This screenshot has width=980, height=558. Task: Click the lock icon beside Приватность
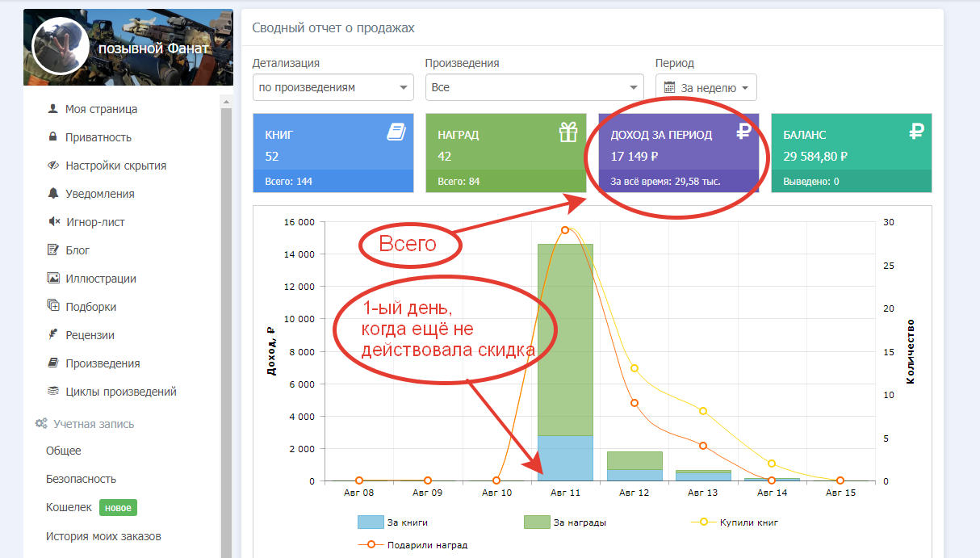point(53,137)
